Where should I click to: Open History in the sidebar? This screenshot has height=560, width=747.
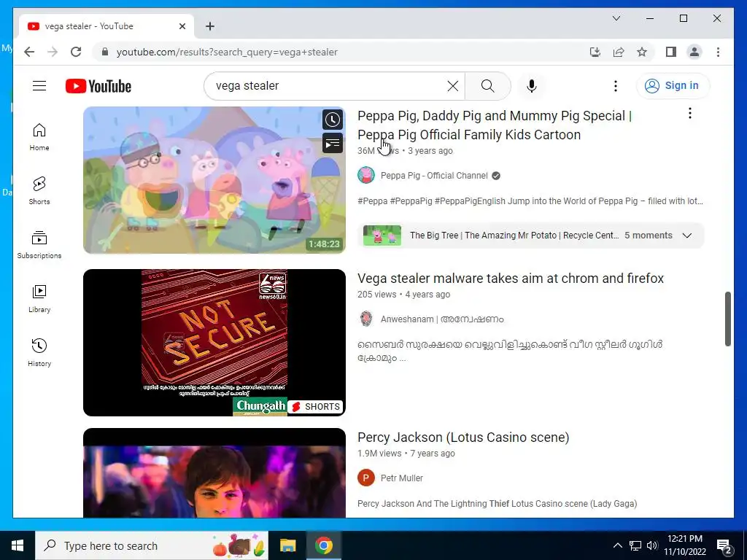39,352
